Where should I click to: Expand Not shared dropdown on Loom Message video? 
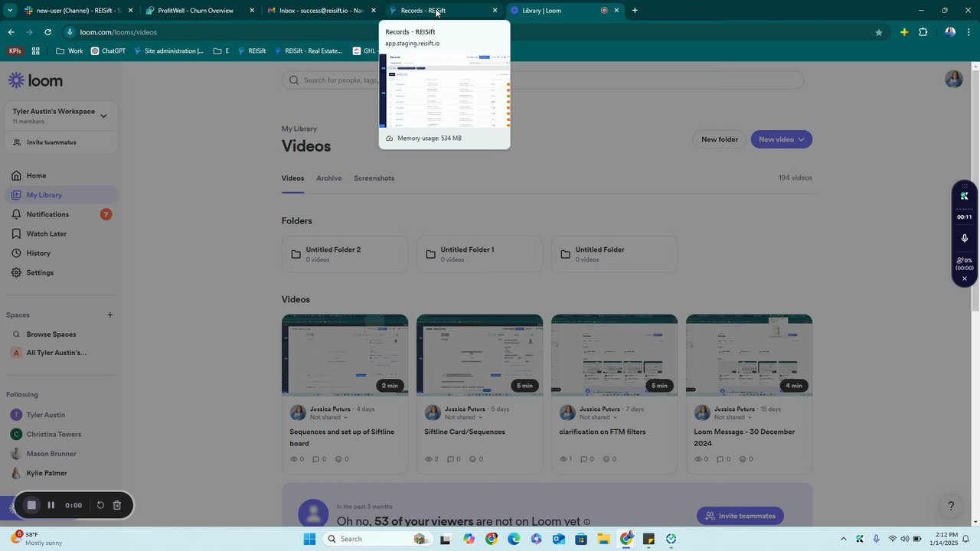pos(733,418)
